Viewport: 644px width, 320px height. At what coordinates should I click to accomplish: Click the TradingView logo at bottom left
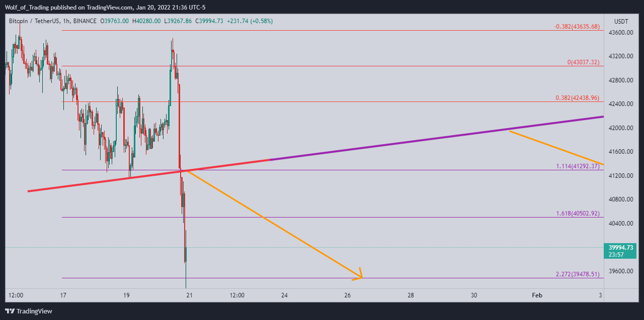point(29,311)
